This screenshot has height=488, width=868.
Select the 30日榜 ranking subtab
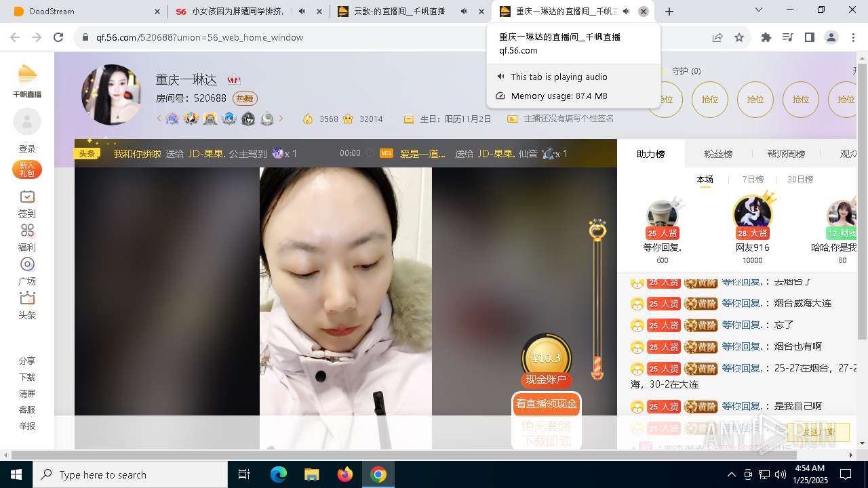[800, 180]
